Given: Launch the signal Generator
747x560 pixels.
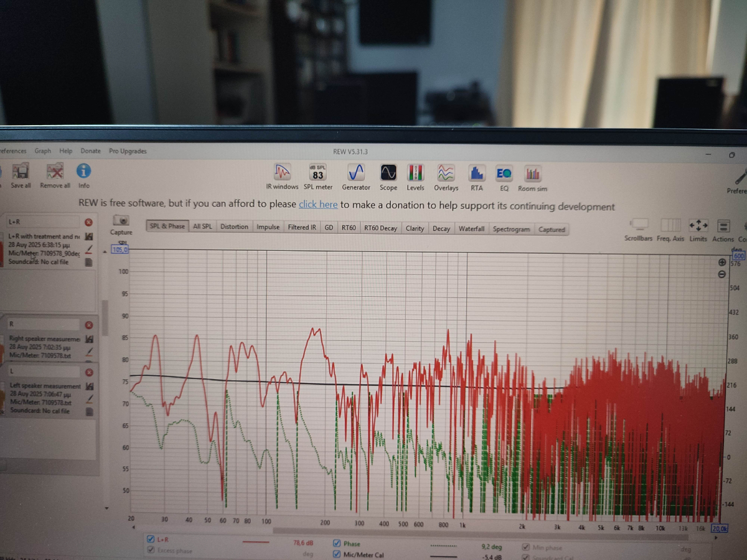Looking at the screenshot, I should [355, 174].
